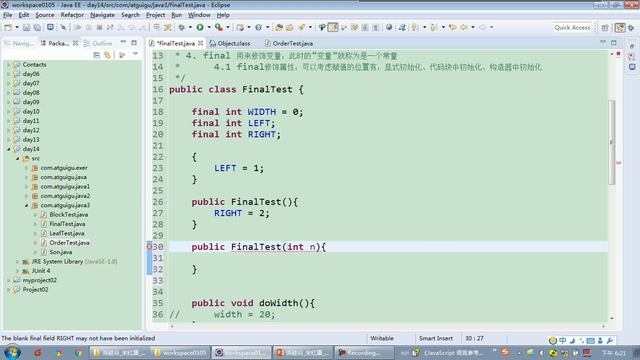Open the Navigate menu
The height and width of the screenshot is (360, 640).
tap(102, 15)
